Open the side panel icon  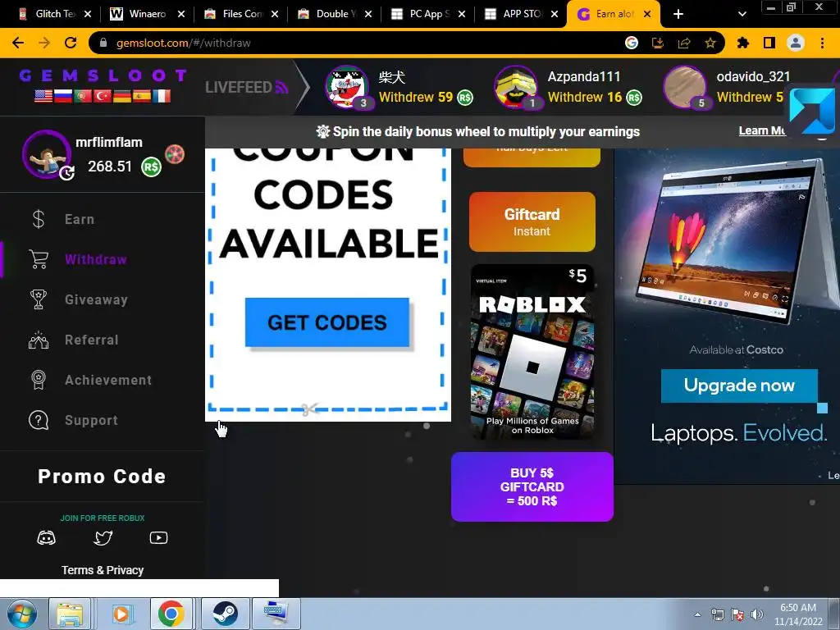[769, 43]
